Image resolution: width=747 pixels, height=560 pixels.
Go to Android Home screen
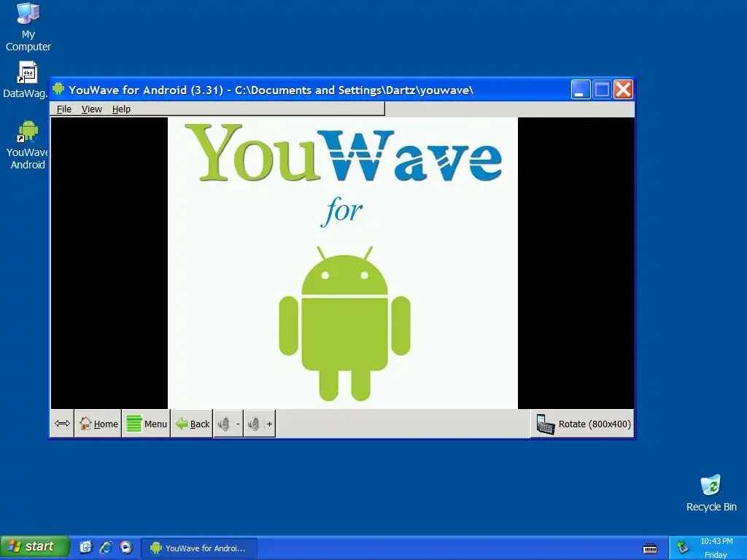(98, 424)
